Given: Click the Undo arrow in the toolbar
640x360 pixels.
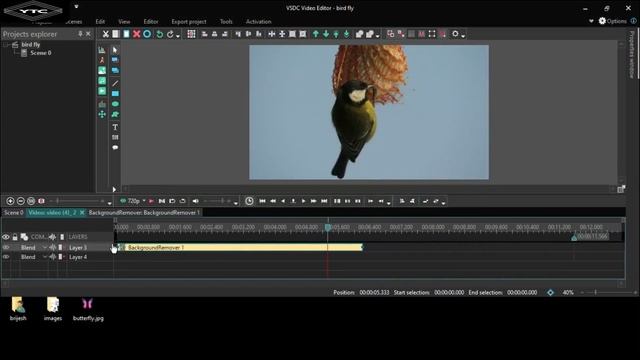Looking at the screenshot, I should [160, 34].
